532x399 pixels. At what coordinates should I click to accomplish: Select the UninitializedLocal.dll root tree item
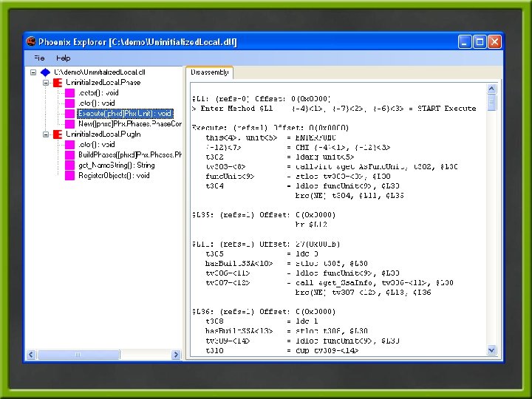[100, 72]
